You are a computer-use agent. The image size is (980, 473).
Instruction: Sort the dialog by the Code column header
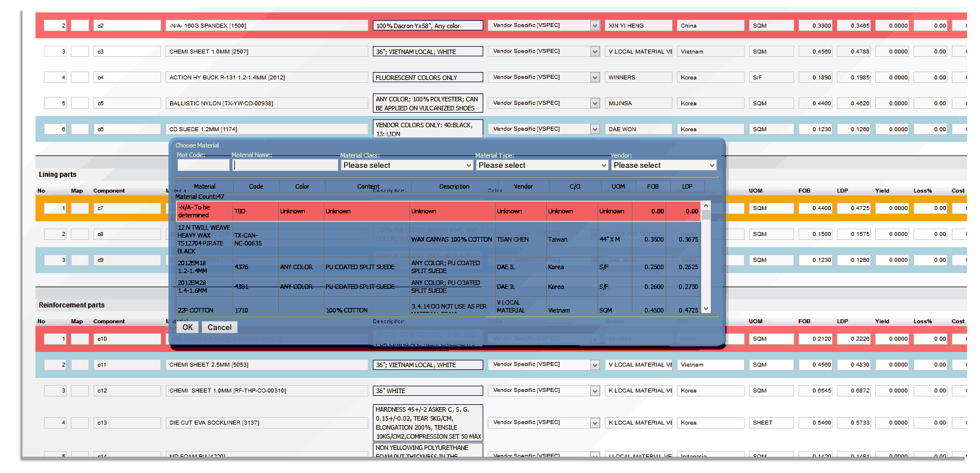pos(256,186)
